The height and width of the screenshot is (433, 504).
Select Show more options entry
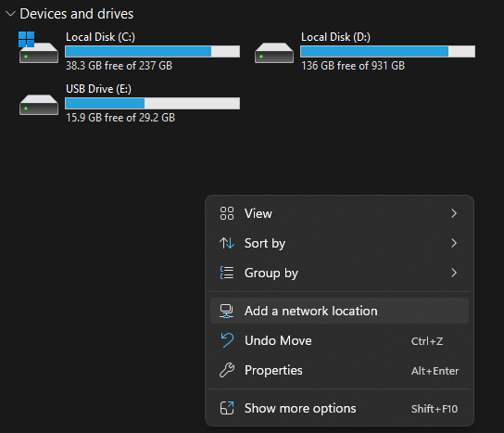[339, 408]
